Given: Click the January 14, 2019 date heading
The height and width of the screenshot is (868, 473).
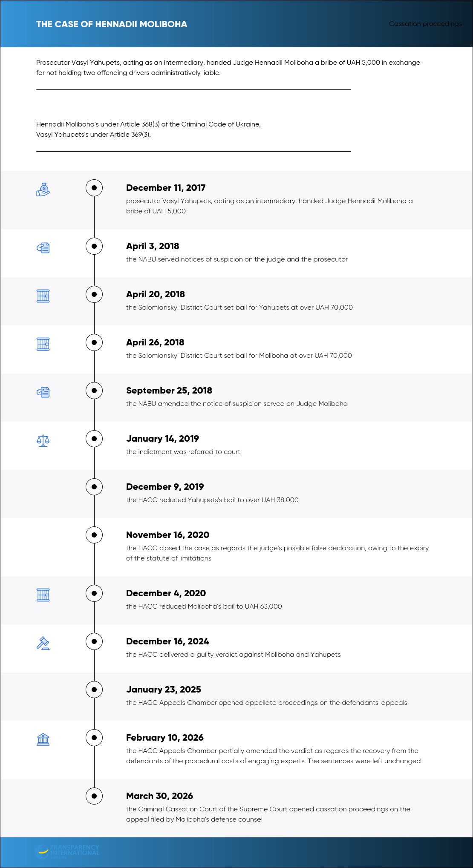Looking at the screenshot, I should click(x=162, y=439).
